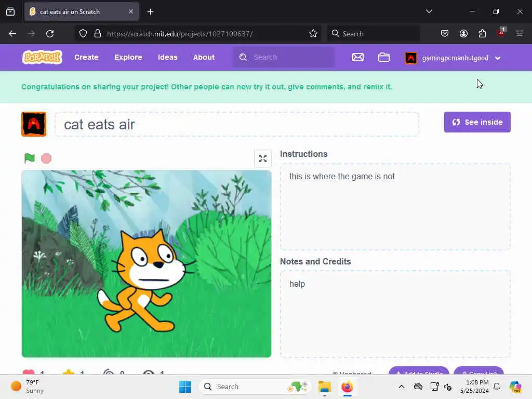This screenshot has width=532, height=399.
Task: Click the green flag to start project
Action: click(30, 158)
